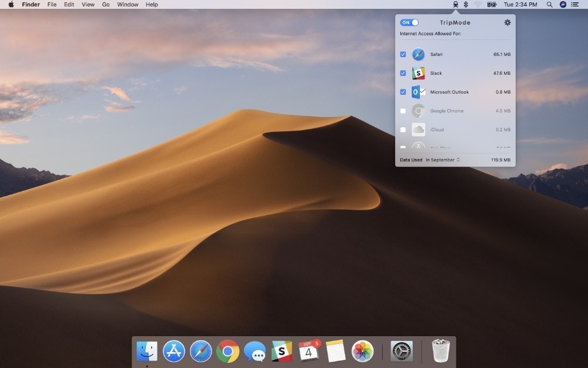
Task: Click the Slack icon in TripMode list
Action: [418, 73]
